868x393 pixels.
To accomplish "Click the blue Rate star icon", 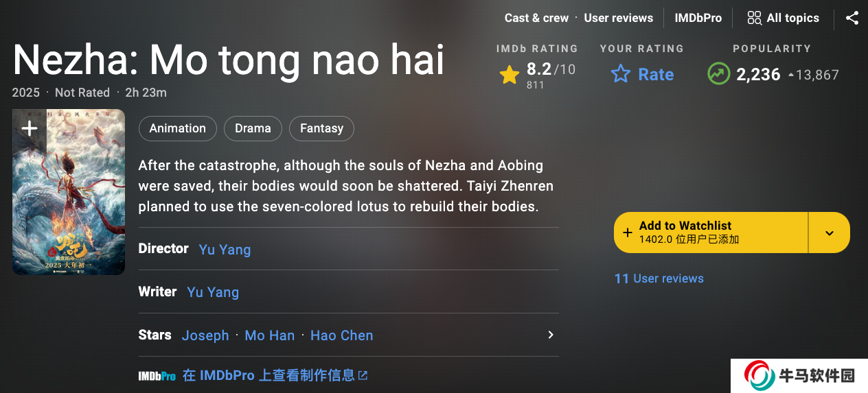I will (621, 74).
